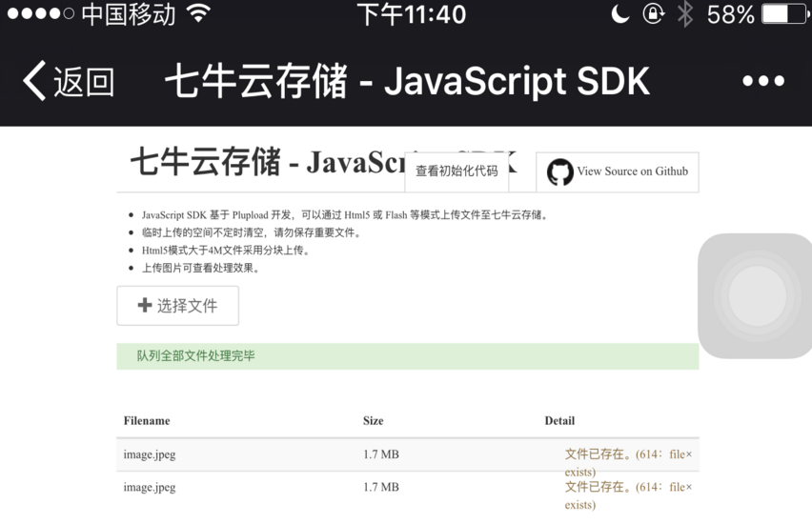Click the 选择文件 upload button
Image resolution: width=812 pixels, height=524 pixels.
click(177, 306)
